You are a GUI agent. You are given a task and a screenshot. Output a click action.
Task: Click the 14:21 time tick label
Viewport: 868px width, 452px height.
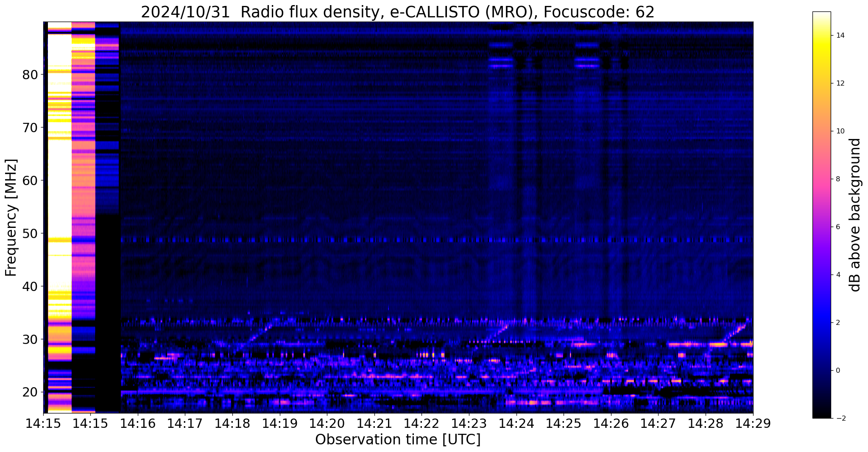click(374, 424)
